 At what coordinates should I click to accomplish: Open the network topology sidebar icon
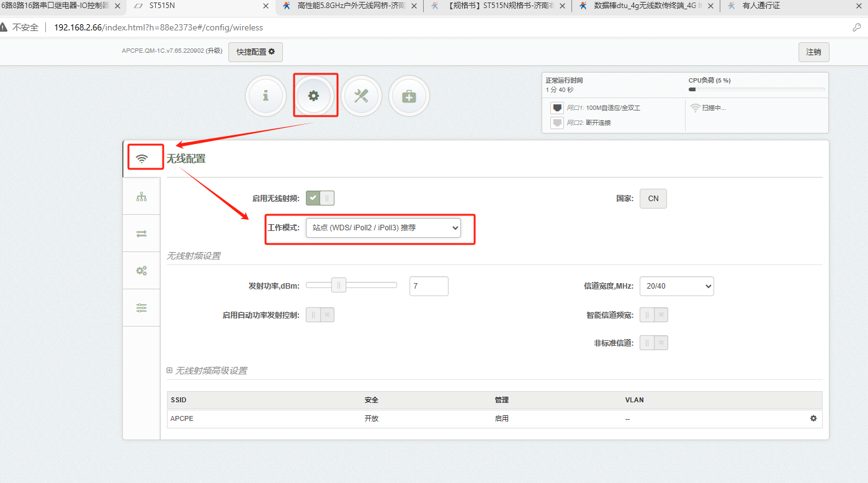point(141,197)
